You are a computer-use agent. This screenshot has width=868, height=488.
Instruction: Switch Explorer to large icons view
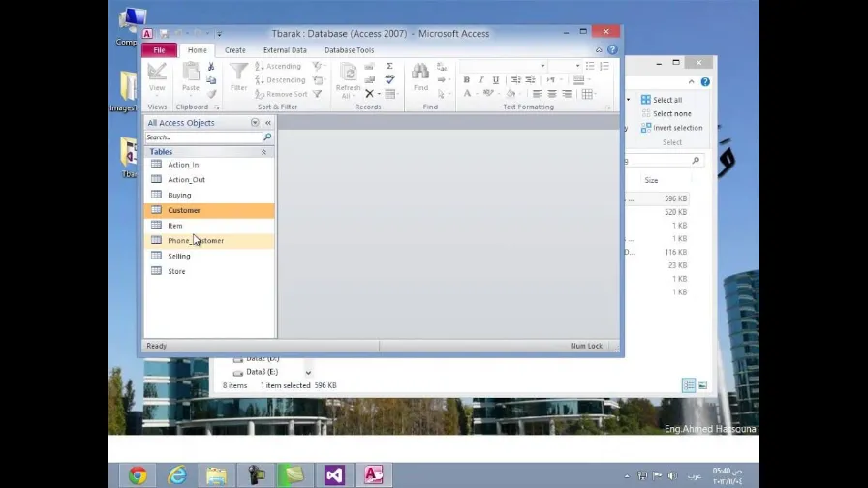pos(702,385)
